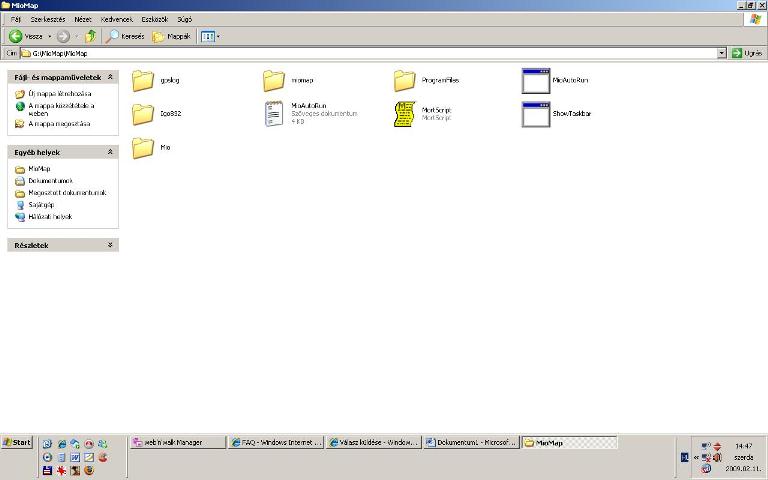Screen dimensions: 768x480
Task: Open the Forward history dropdown arrow
Action: click(76, 36)
